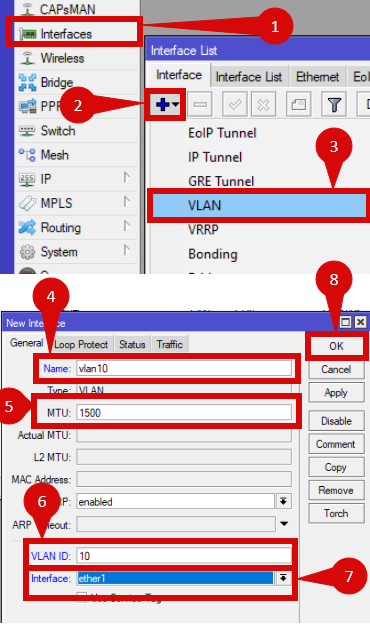Expand the IP submenu

[78, 179]
